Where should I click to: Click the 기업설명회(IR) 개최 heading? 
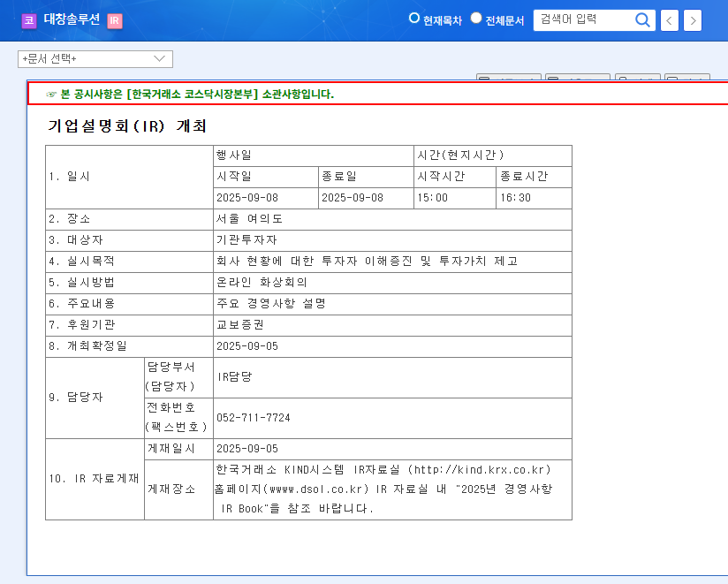pos(127,125)
